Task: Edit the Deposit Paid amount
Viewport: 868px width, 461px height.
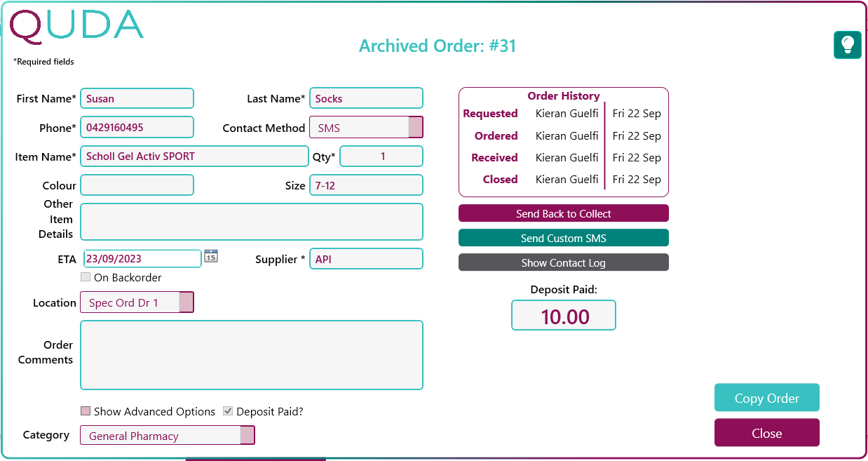Action: point(563,315)
